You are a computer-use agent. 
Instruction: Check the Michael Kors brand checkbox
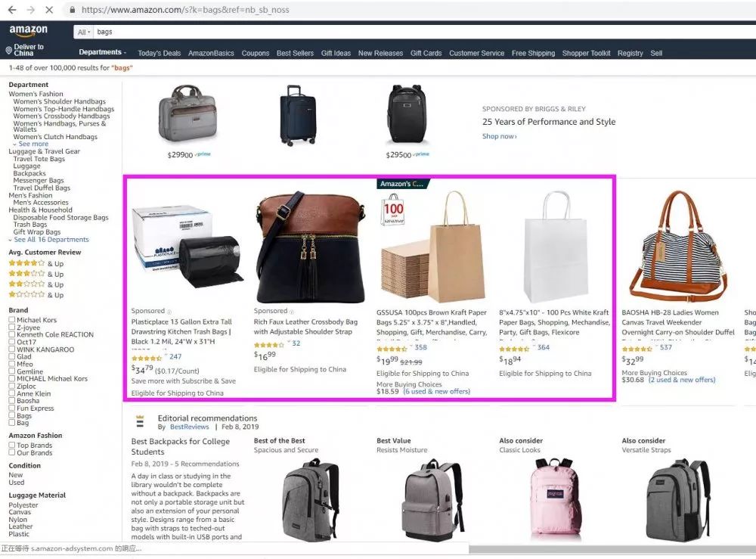(11, 320)
